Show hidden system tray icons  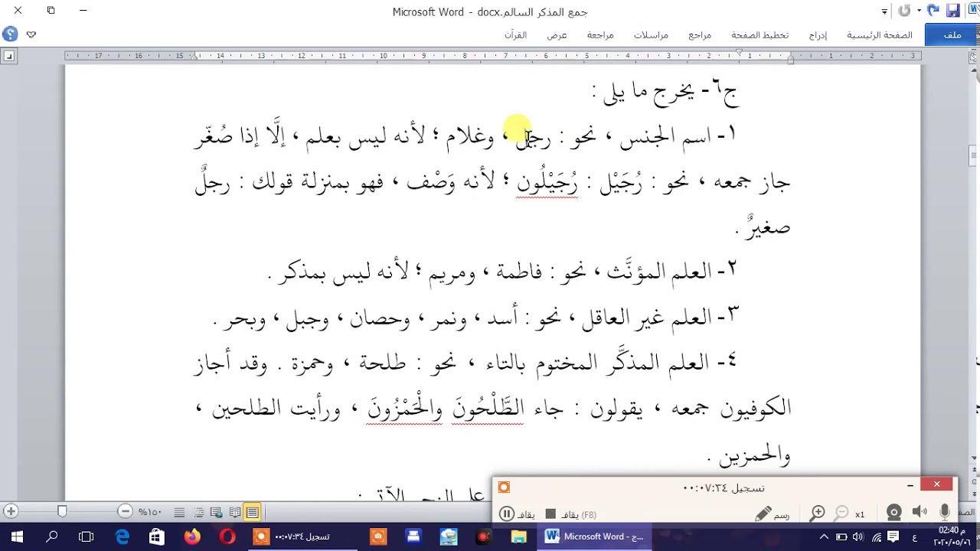(x=824, y=537)
